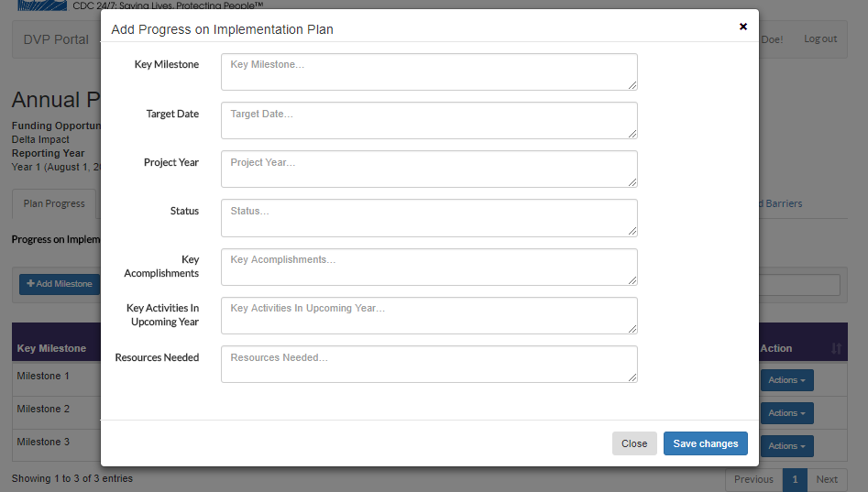Image resolution: width=868 pixels, height=492 pixels.
Task: Select the Key Acomplishments text area
Action: (x=429, y=267)
